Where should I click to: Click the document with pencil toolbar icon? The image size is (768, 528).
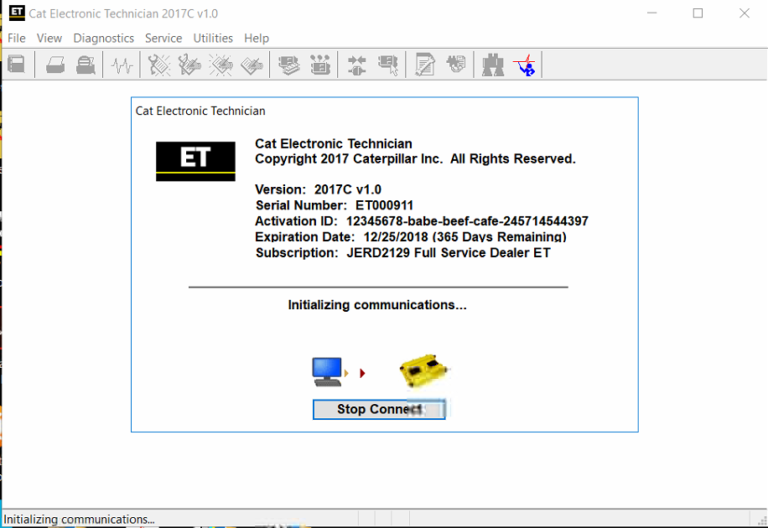pos(424,65)
